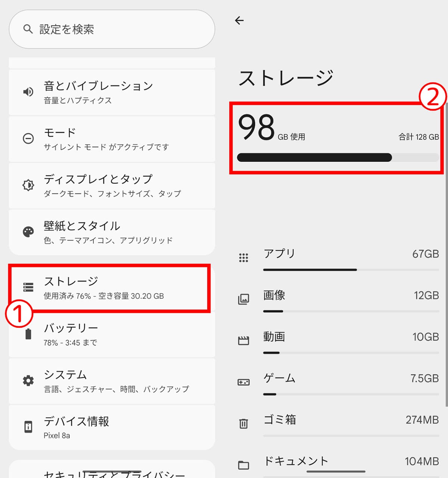Click the storage list icon
Screen dimensions: 448x478
(x=28, y=287)
